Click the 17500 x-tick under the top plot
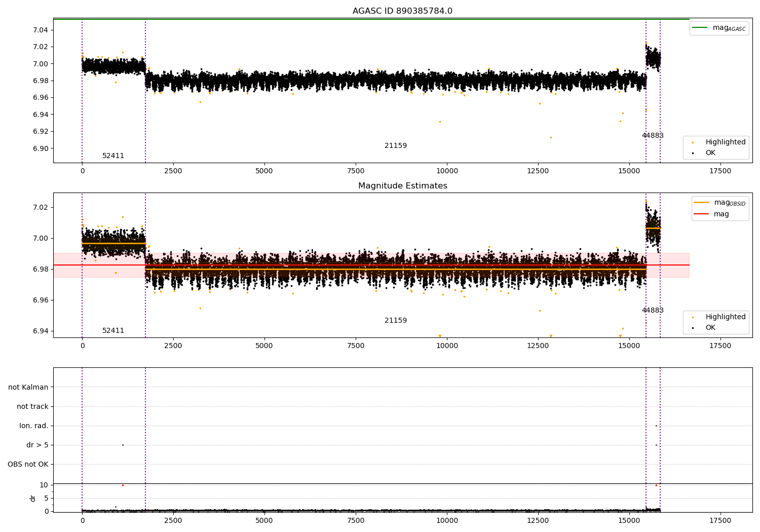 [720, 171]
